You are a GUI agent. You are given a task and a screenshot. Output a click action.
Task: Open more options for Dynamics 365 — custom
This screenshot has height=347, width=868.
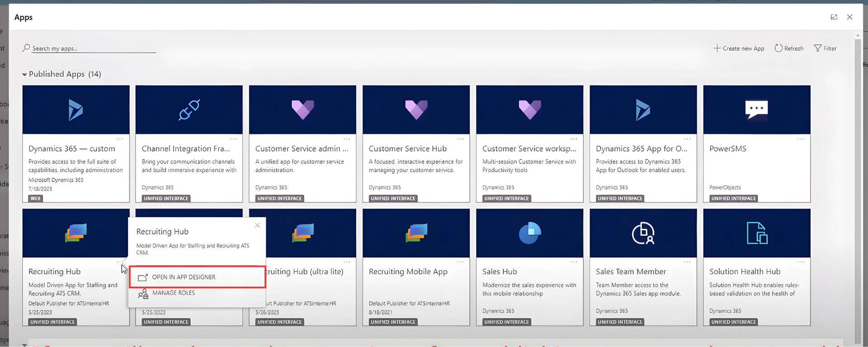click(120, 139)
